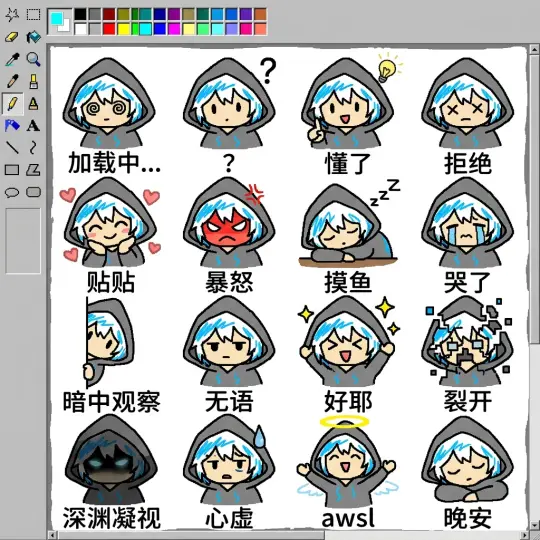Click the shattered 裂开 sticker
The image size is (540, 540).
[x=467, y=342]
